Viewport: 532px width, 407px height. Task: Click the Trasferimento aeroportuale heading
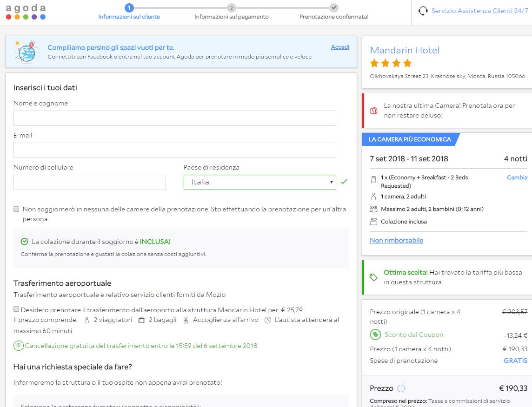tap(62, 283)
